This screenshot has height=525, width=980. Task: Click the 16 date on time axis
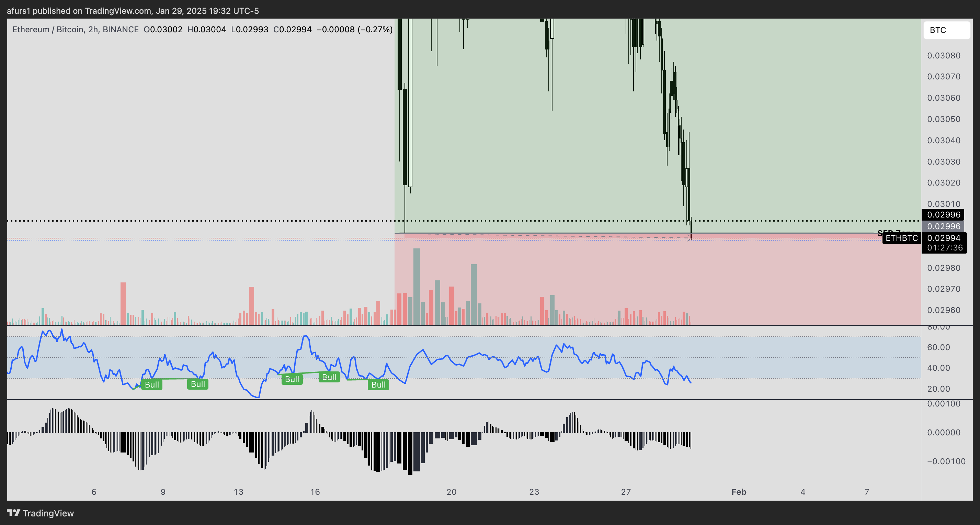315,492
